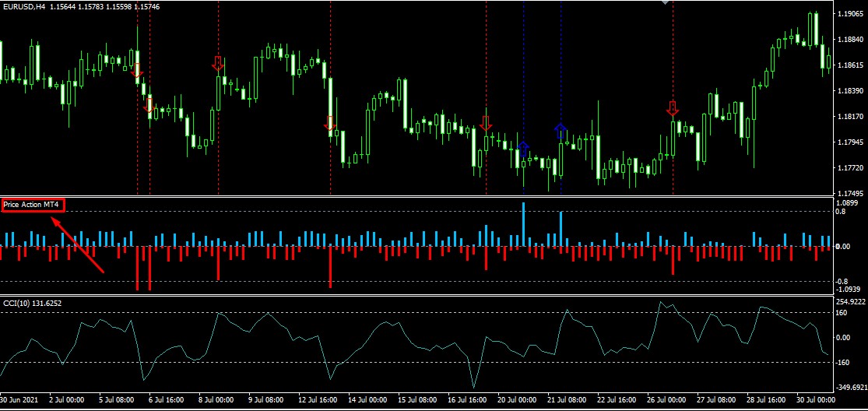Click the 30 Jun 2021 date label
This screenshot has width=868, height=411.
click(x=17, y=399)
